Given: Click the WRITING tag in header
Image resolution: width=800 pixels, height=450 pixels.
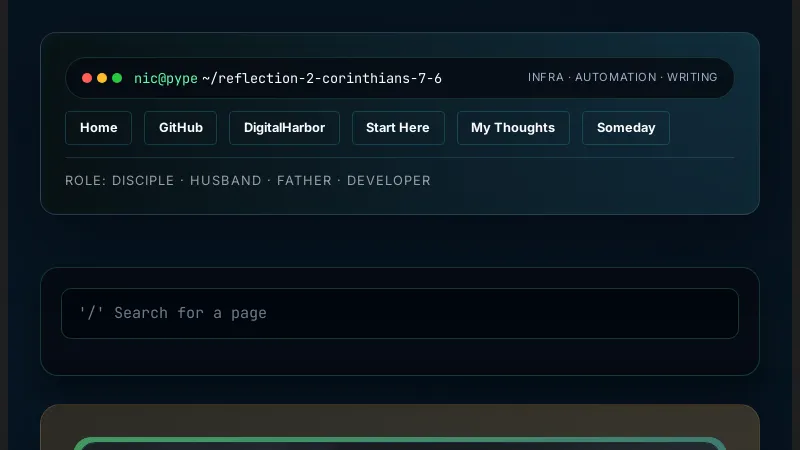Looking at the screenshot, I should pos(692,78).
